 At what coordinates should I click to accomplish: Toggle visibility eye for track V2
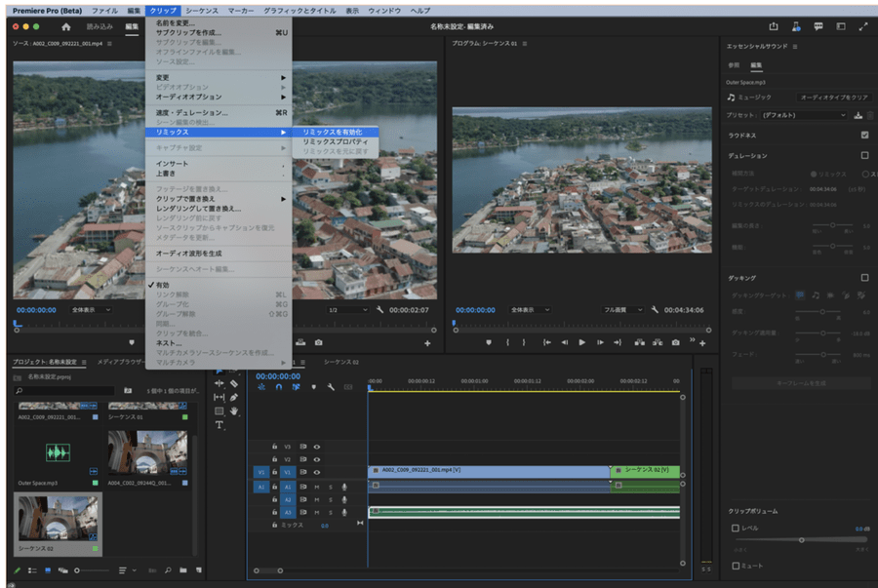click(317, 459)
